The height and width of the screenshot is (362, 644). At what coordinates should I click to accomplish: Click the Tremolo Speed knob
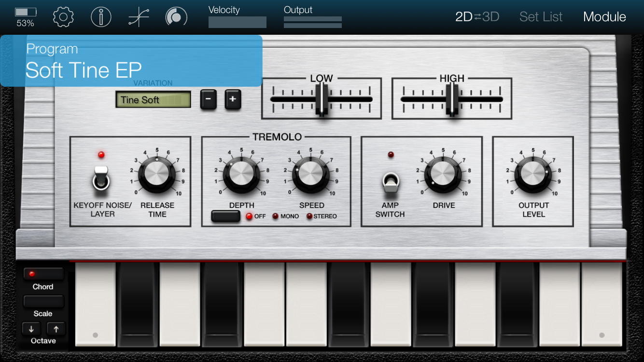(x=311, y=175)
